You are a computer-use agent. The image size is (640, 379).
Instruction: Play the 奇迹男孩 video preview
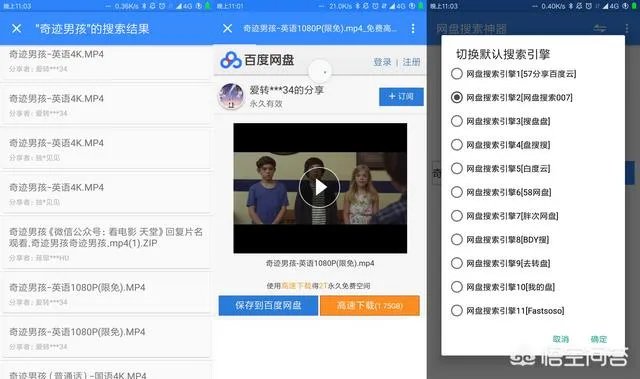point(320,188)
